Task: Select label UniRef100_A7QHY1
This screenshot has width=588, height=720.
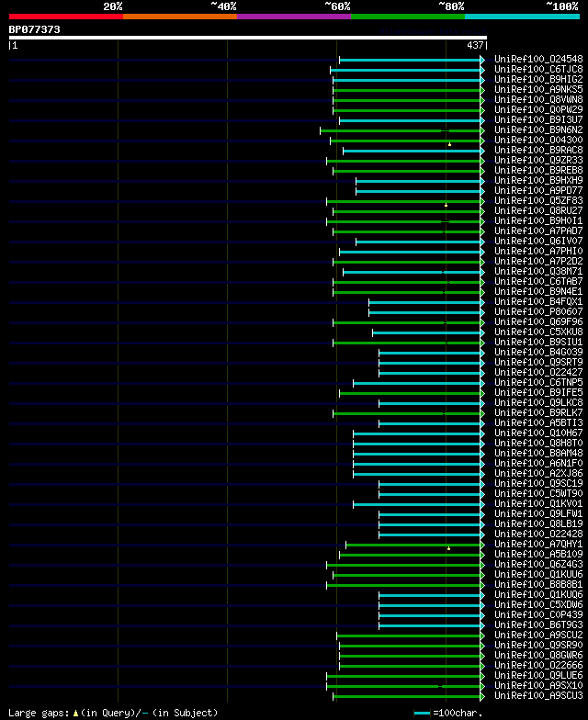Action: click(x=538, y=544)
